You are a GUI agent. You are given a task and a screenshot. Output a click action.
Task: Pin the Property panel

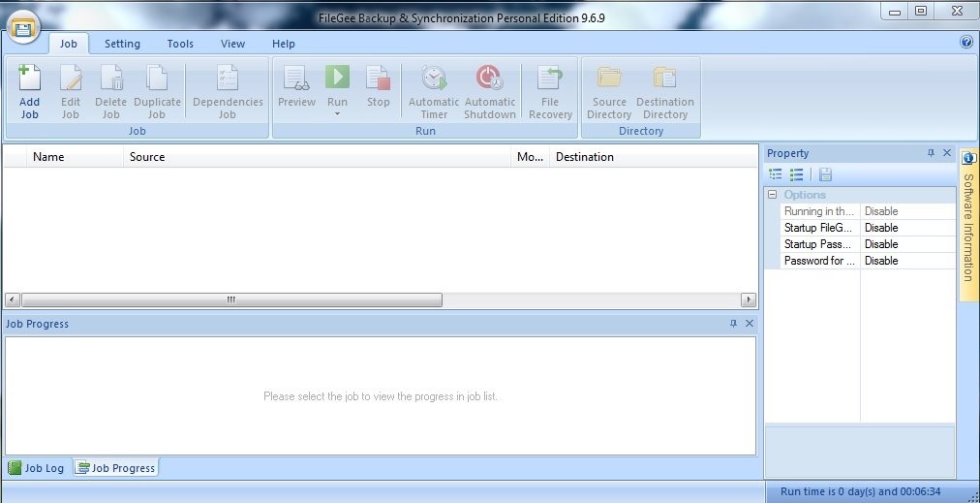pos(931,153)
